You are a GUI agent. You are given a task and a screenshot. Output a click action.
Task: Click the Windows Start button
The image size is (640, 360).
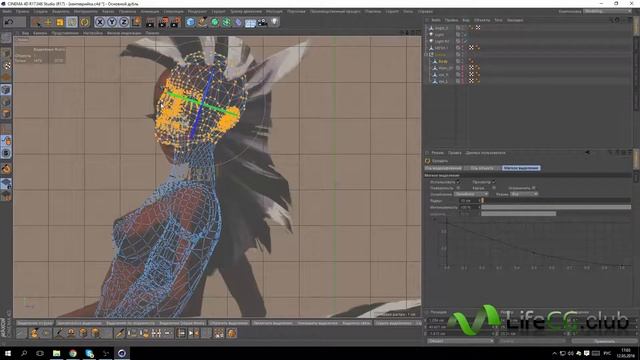pos(7,353)
